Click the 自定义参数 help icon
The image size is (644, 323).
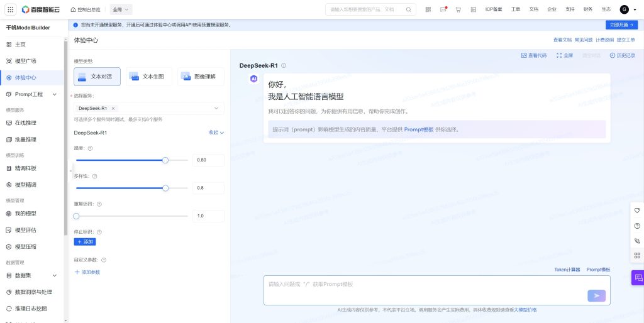[x=104, y=260]
